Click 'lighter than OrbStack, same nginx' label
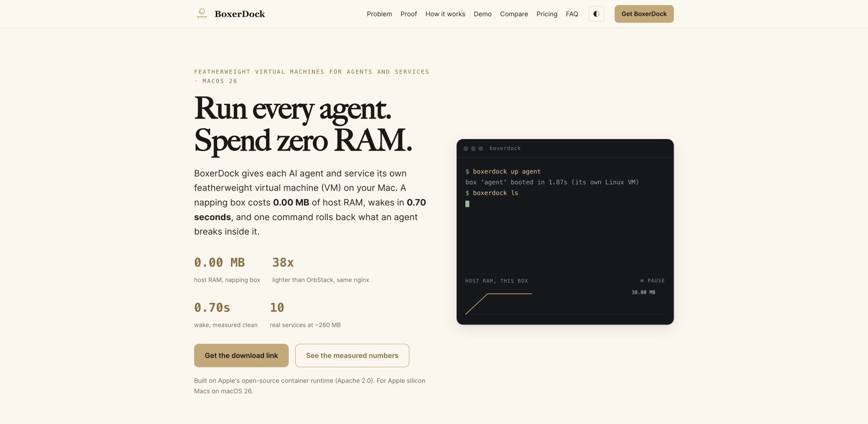Image resolution: width=868 pixels, height=424 pixels. click(320, 280)
